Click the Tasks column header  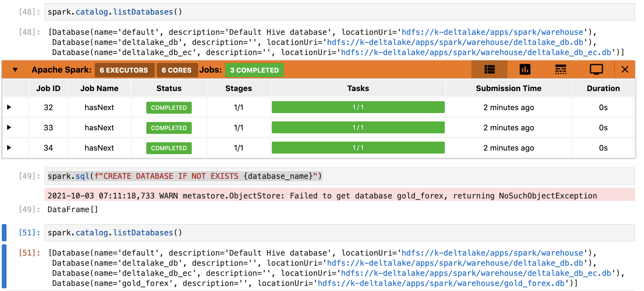(358, 88)
